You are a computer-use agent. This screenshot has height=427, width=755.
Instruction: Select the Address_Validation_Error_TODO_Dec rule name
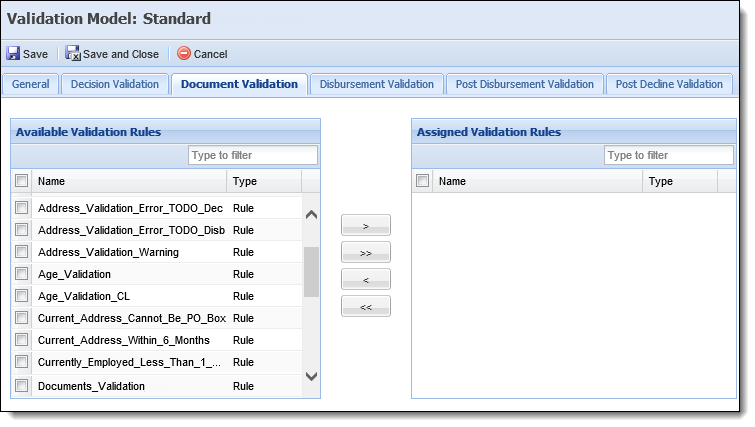tap(130, 208)
